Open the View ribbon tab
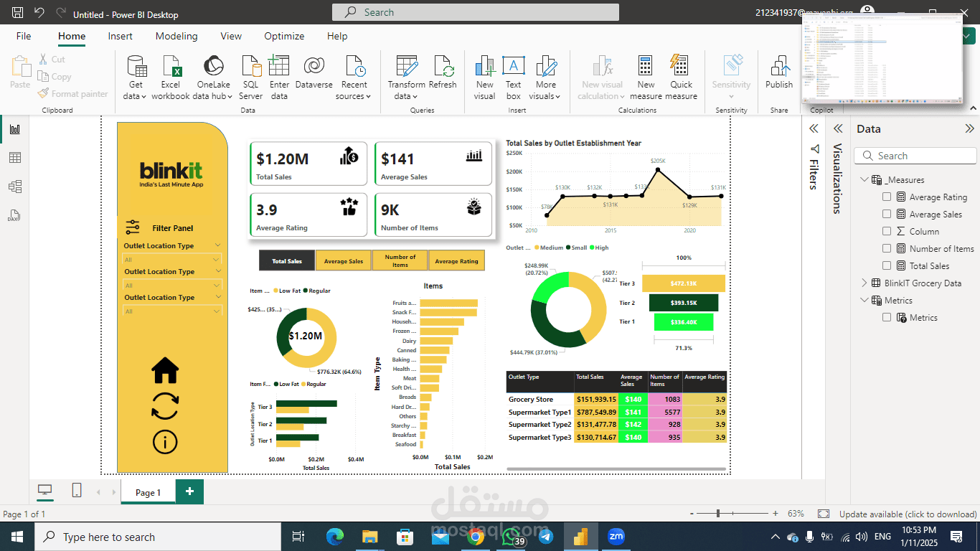 231,36
